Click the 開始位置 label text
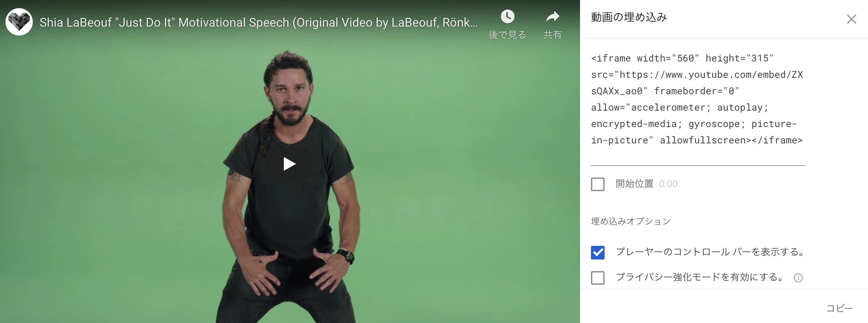The width and height of the screenshot is (868, 323). [x=635, y=184]
